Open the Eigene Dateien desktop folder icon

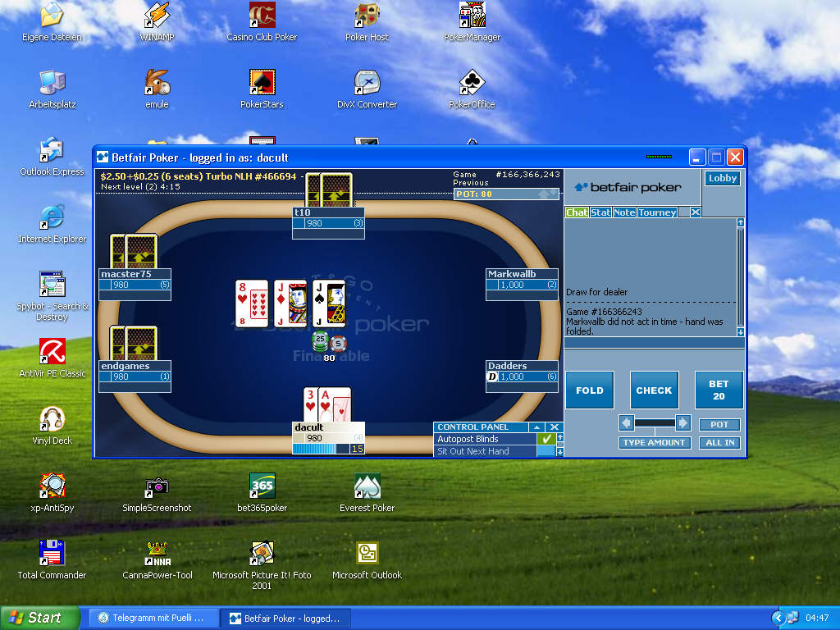tap(52, 15)
